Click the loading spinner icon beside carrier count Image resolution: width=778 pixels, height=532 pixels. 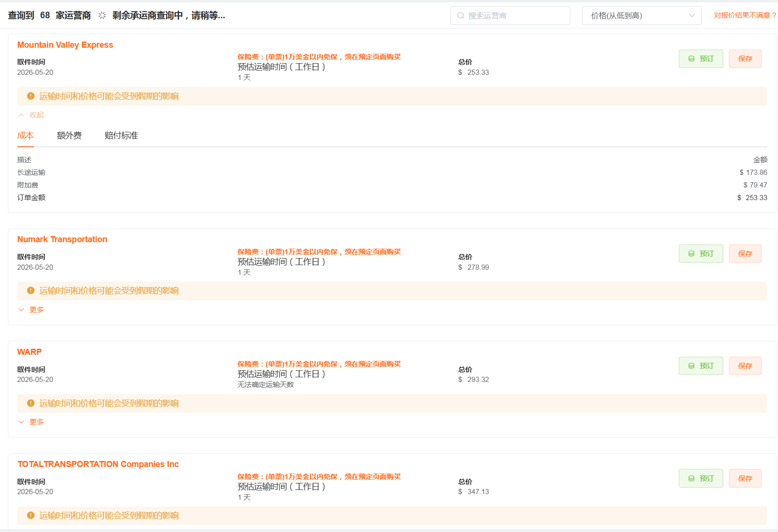tap(102, 15)
